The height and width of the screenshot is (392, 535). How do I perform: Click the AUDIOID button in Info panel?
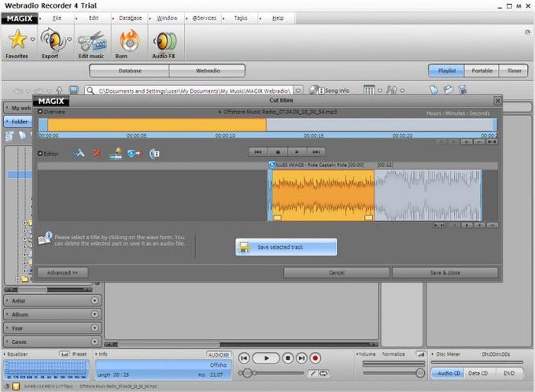coord(219,355)
